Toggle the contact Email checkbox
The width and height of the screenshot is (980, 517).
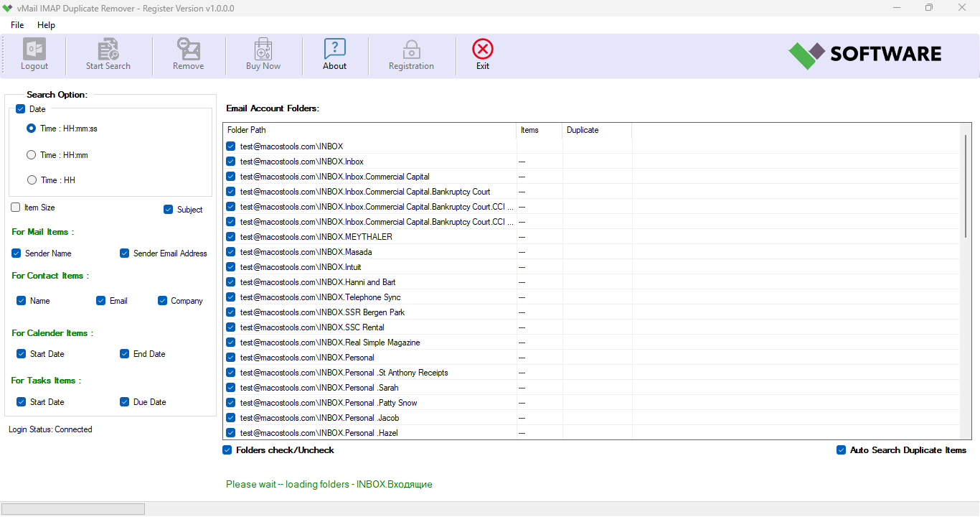pyautogui.click(x=101, y=301)
